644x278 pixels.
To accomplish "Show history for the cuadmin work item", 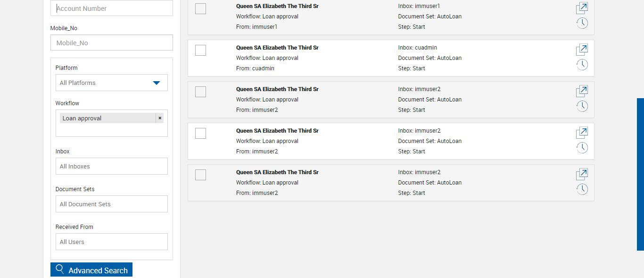I will click(x=582, y=65).
